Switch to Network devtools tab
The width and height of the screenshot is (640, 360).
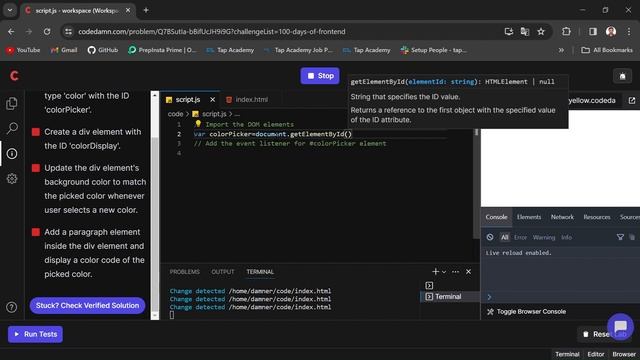coord(562,217)
